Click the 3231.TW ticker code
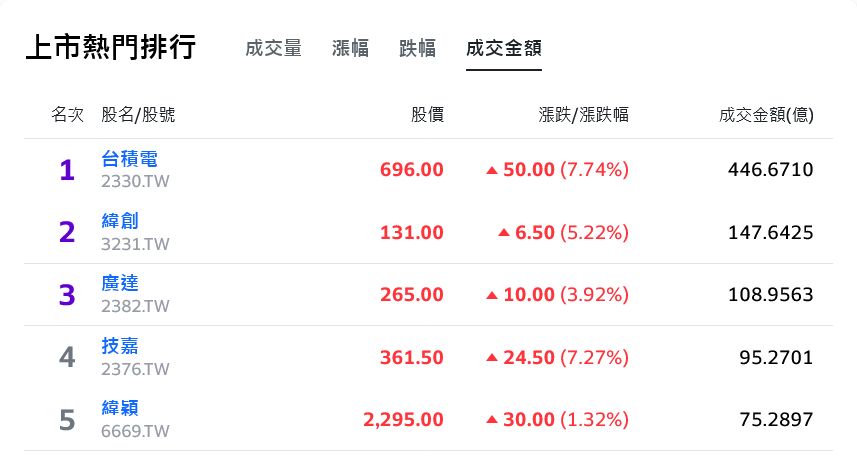This screenshot has height=465, width=857. coord(135,244)
